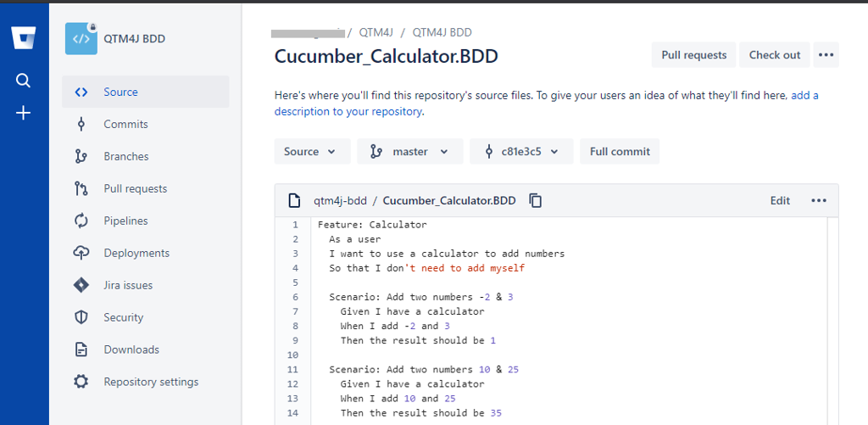Click the Downloads document icon
868x425 pixels.
(x=81, y=350)
